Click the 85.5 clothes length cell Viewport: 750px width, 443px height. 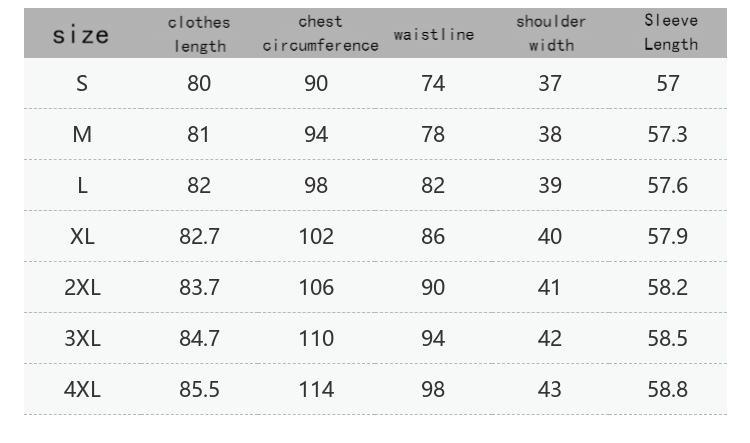pos(199,389)
